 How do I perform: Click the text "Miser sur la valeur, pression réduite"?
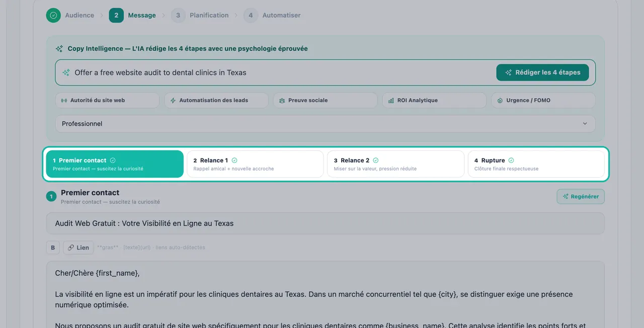point(375,169)
